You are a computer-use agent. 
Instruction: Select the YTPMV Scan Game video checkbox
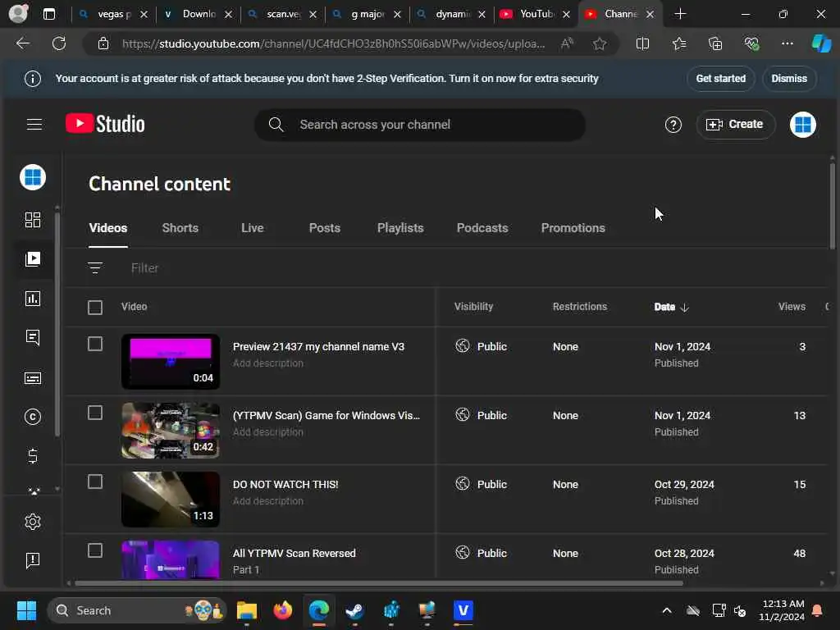(x=95, y=413)
